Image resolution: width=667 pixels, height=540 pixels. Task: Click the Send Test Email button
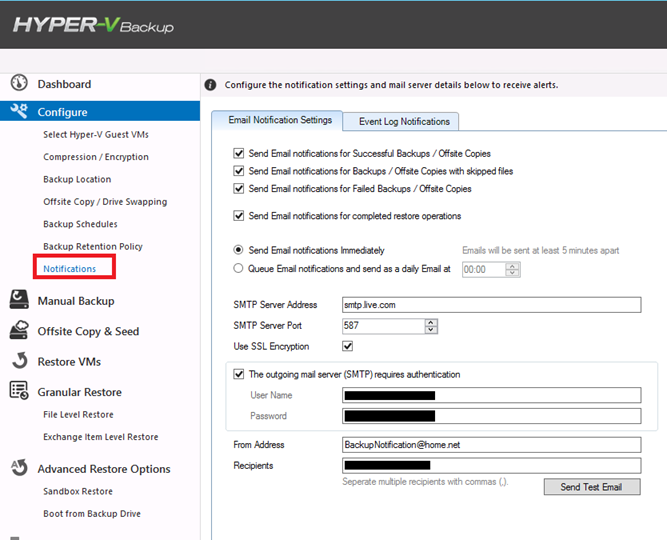(x=592, y=487)
